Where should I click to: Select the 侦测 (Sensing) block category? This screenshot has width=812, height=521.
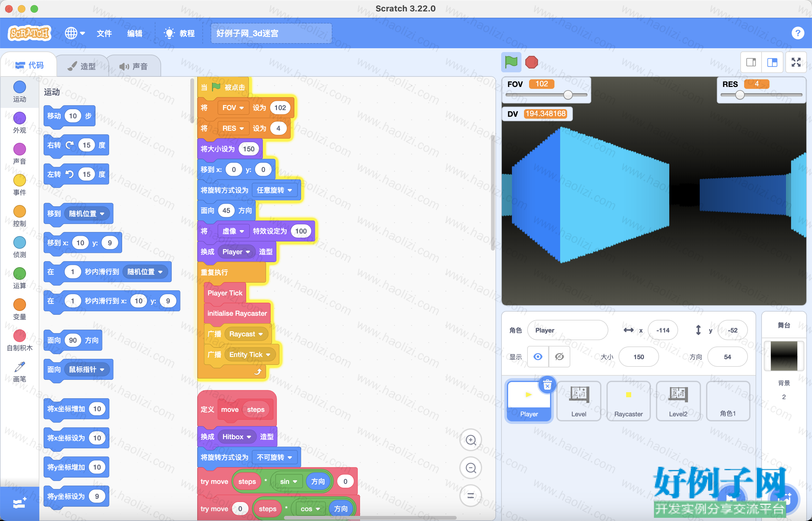[x=20, y=247]
